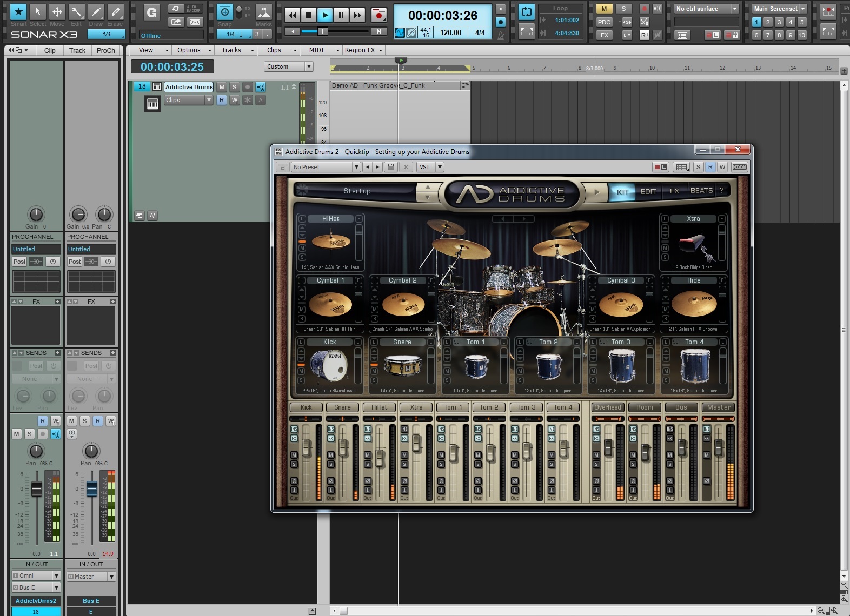Viewport: 850px width, 616px height.
Task: Start playback with the Play button
Action: 324,15
